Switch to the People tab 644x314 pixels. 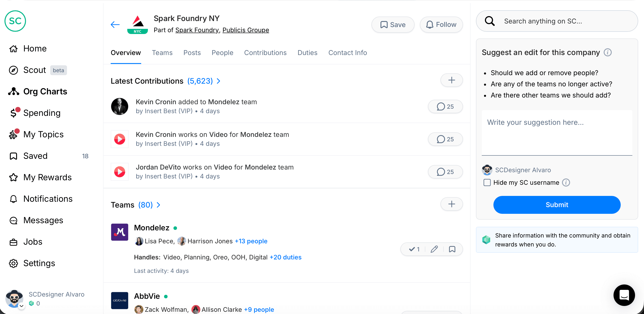point(222,53)
